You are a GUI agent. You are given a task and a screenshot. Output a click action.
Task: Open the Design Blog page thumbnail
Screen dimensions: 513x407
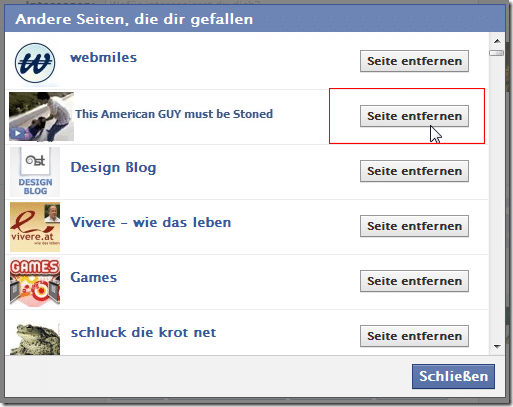35,172
